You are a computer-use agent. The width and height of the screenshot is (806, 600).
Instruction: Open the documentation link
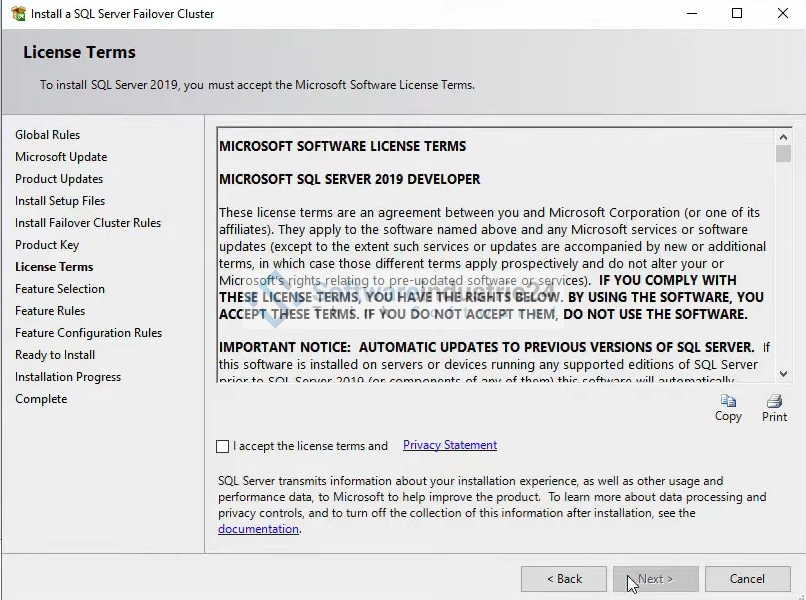coord(258,529)
